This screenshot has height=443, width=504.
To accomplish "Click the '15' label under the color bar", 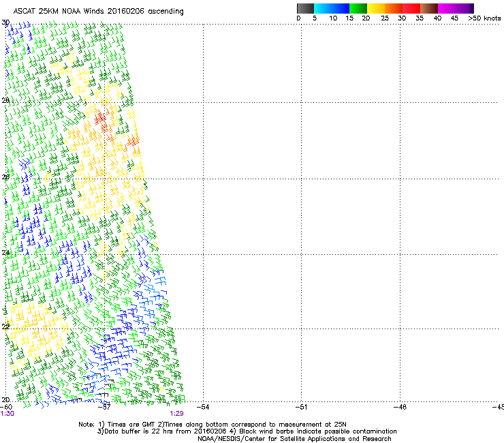I will coord(349,18).
